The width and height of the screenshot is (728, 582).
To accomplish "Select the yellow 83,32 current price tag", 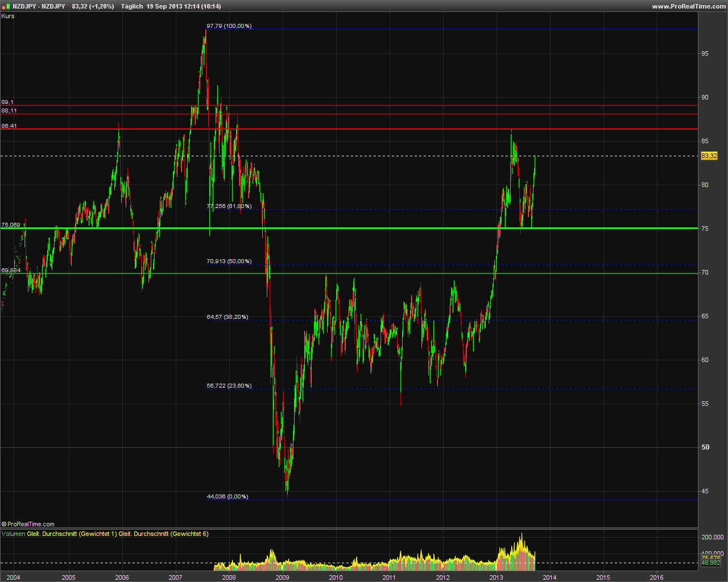I will tap(709, 156).
